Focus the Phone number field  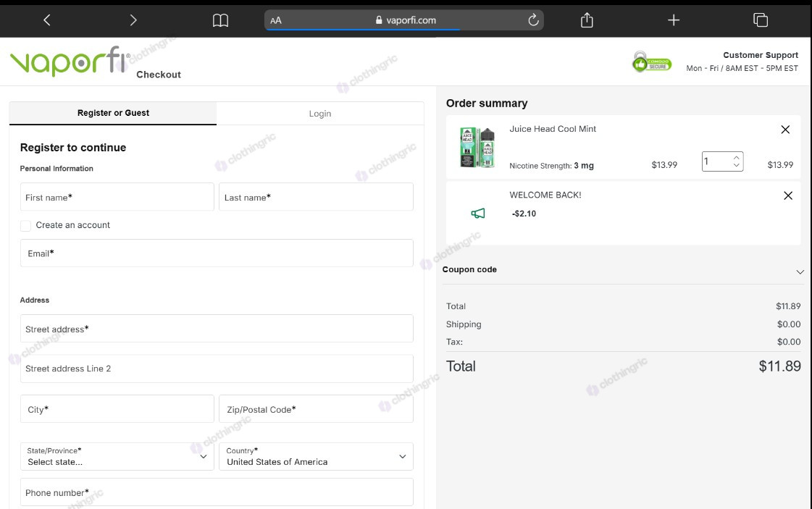click(x=217, y=492)
